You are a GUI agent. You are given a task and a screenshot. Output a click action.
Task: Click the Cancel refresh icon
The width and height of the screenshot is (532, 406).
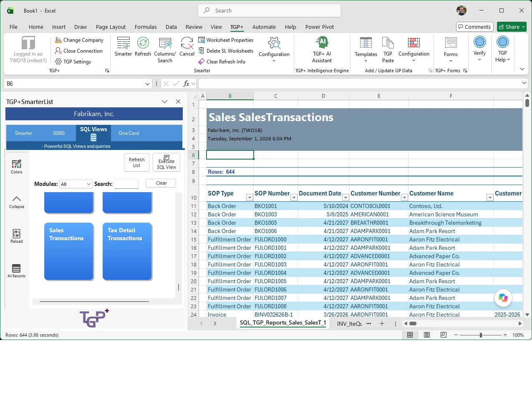[187, 43]
